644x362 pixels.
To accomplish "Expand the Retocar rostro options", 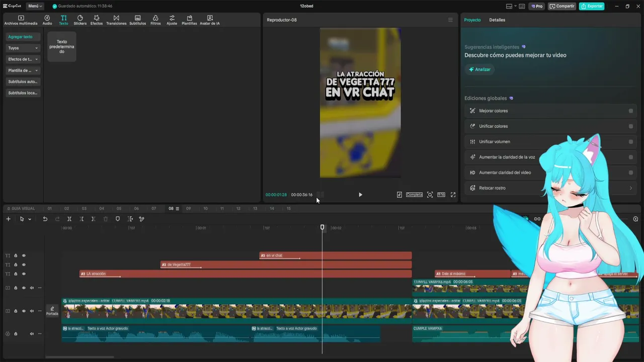I will [x=631, y=188].
